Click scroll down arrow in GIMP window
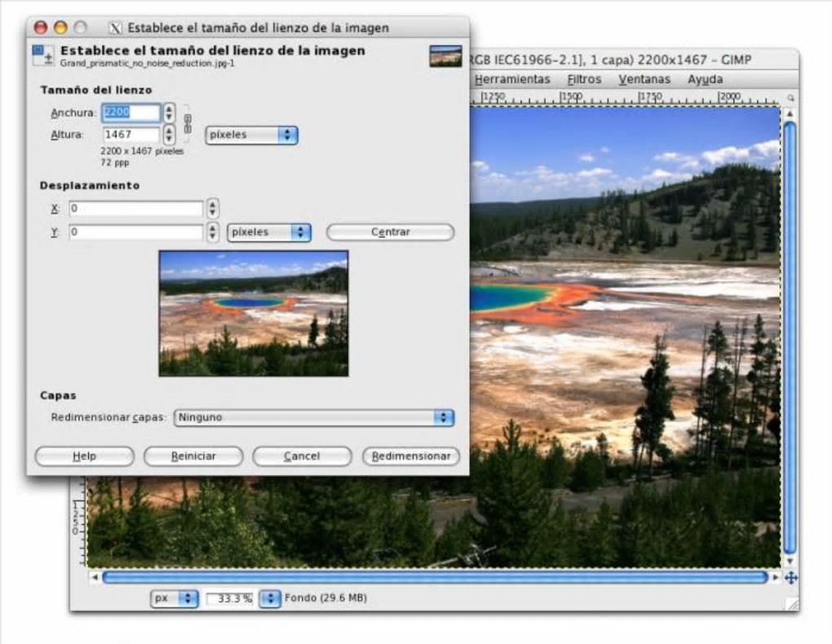Screen dimensions: 832x644 pos(790,561)
